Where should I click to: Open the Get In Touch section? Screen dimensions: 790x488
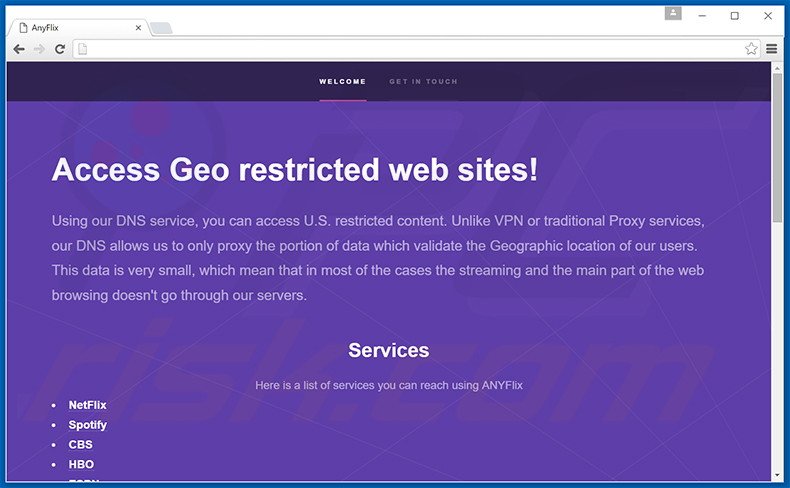tap(423, 82)
